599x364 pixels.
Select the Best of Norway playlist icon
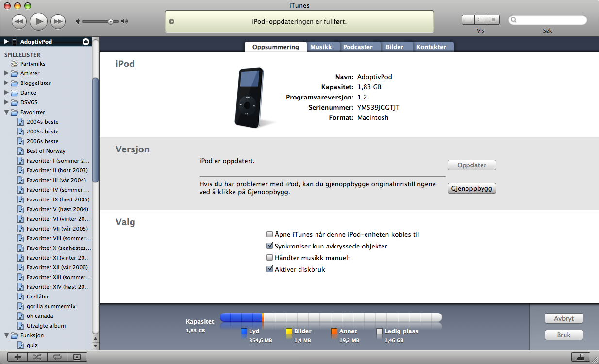tap(21, 151)
